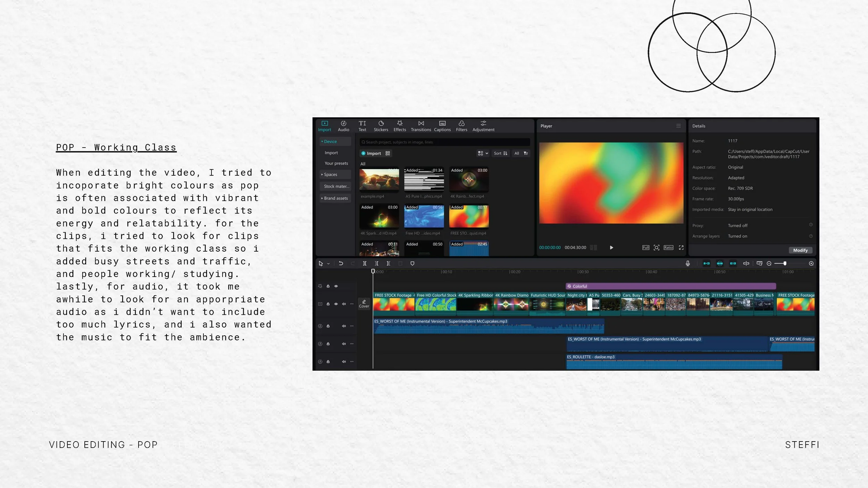Click the Modify button in Details

click(800, 250)
